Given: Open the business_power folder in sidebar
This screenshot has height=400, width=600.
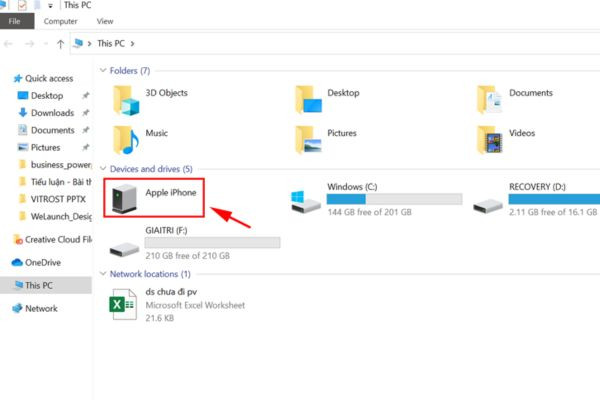Looking at the screenshot, I should pos(55,165).
